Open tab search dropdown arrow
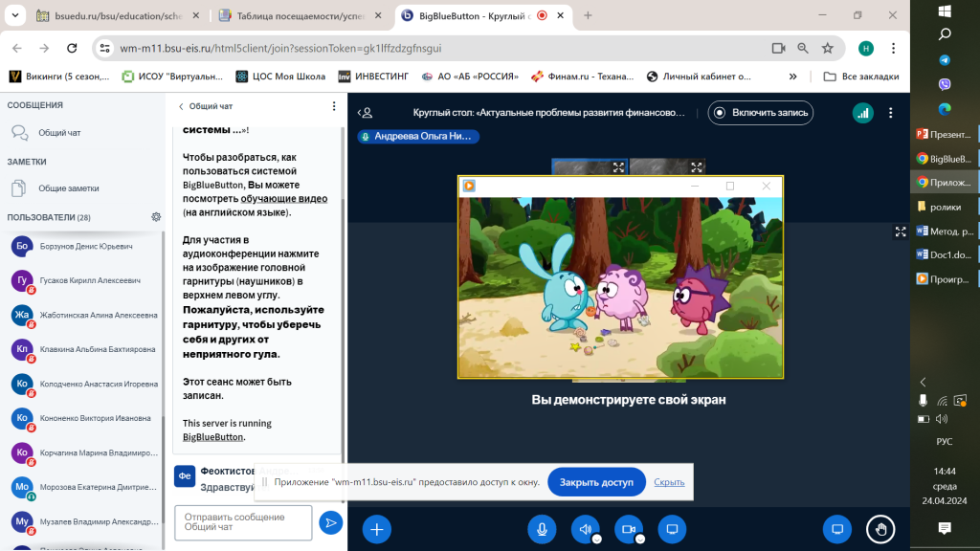Image resolution: width=980 pixels, height=551 pixels. point(15,15)
